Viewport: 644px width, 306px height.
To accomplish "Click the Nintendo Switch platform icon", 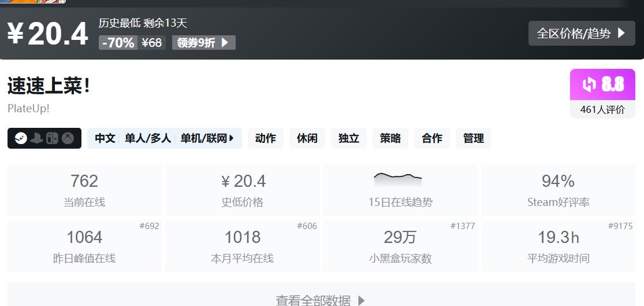I will click(x=52, y=138).
